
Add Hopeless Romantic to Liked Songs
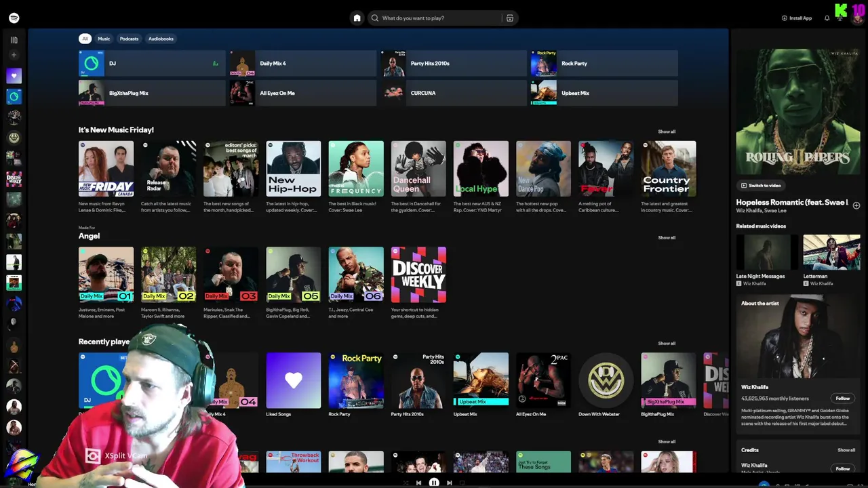click(856, 205)
